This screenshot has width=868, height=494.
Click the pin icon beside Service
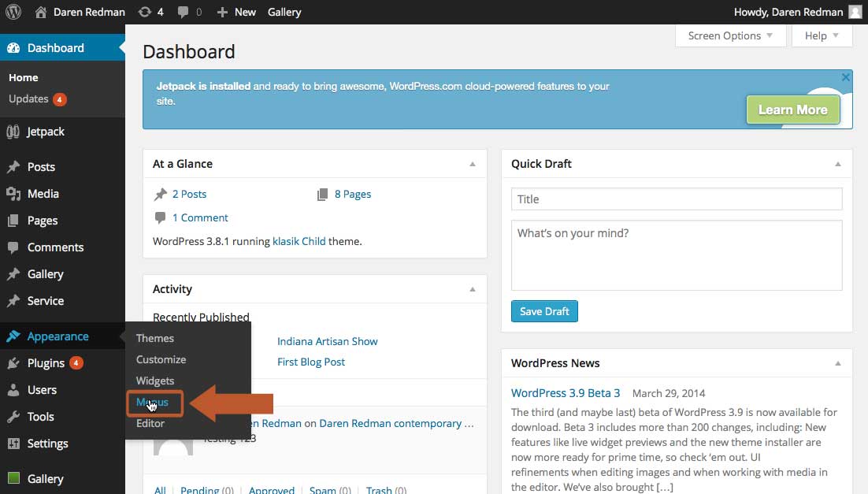13,301
